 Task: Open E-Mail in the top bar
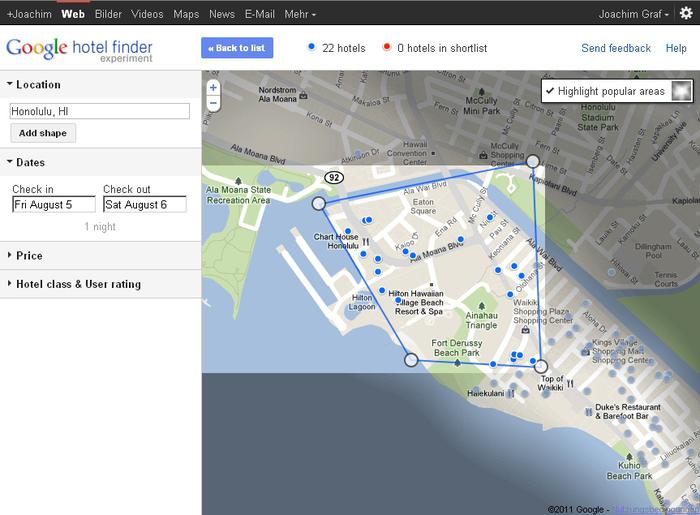[260, 14]
